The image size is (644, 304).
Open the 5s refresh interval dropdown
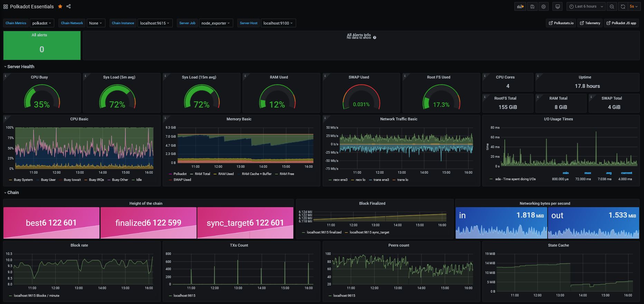(x=634, y=7)
